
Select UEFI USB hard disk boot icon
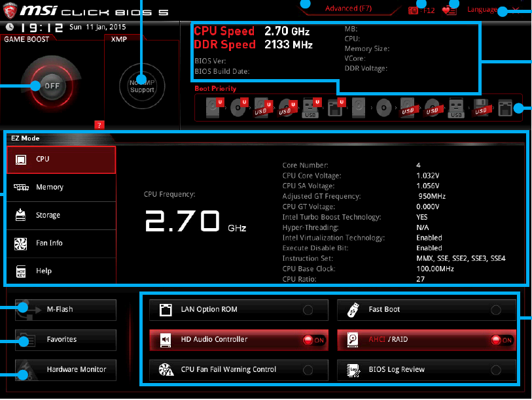click(x=263, y=108)
